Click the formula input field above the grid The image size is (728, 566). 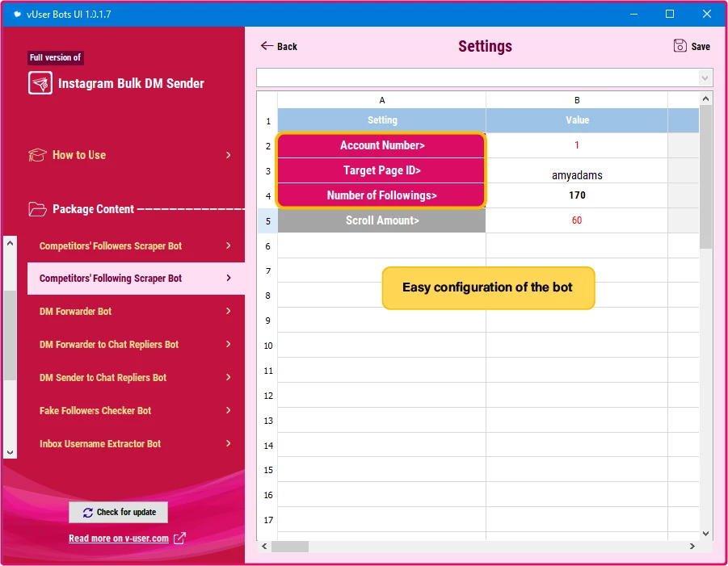478,78
